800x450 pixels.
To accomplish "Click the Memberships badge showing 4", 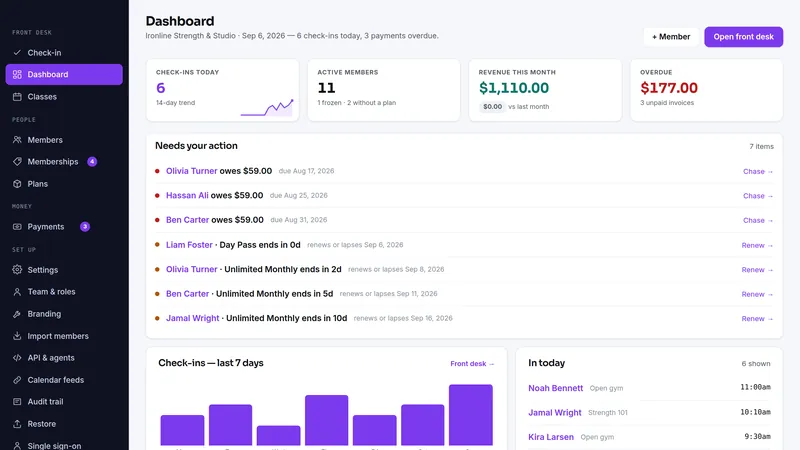I will [92, 162].
